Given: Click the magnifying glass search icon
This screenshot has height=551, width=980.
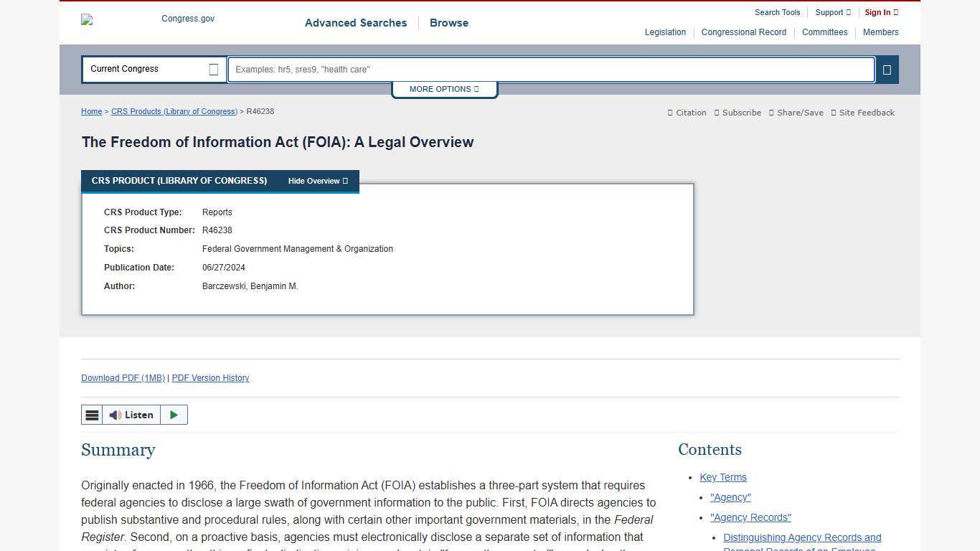Looking at the screenshot, I should click(887, 69).
